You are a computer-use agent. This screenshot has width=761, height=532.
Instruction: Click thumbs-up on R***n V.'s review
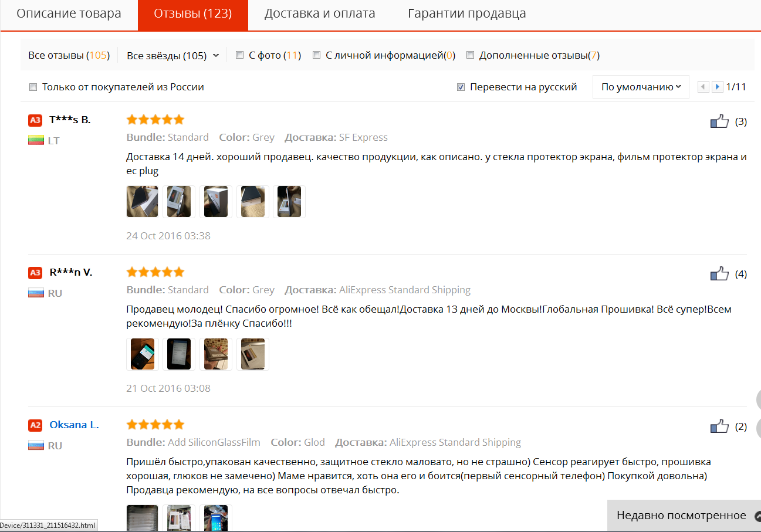tap(719, 274)
